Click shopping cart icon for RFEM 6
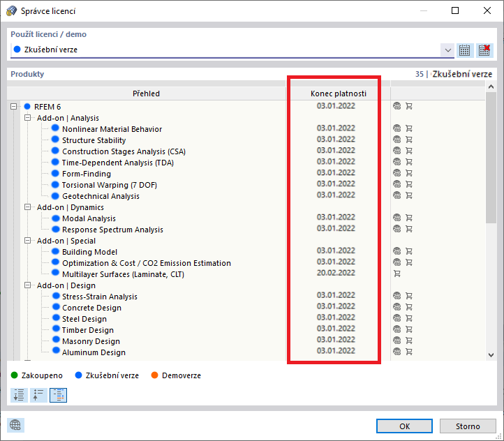Screen dimensions: 504x441 pos(409,106)
